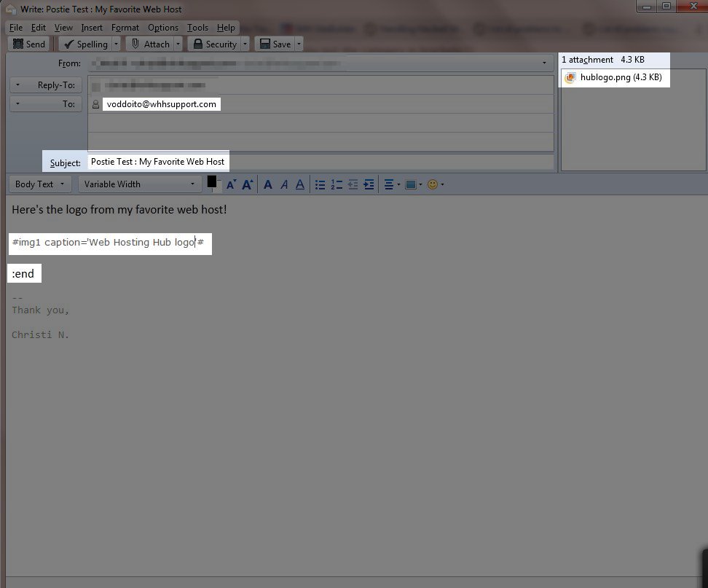This screenshot has width=708, height=588.
Task: Click the Attach paperclip button
Action: click(x=150, y=44)
